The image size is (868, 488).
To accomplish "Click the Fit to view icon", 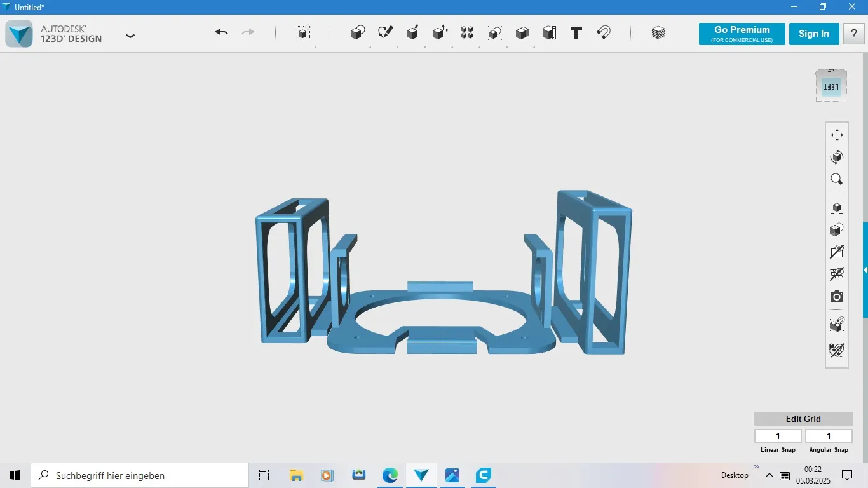I will (837, 207).
